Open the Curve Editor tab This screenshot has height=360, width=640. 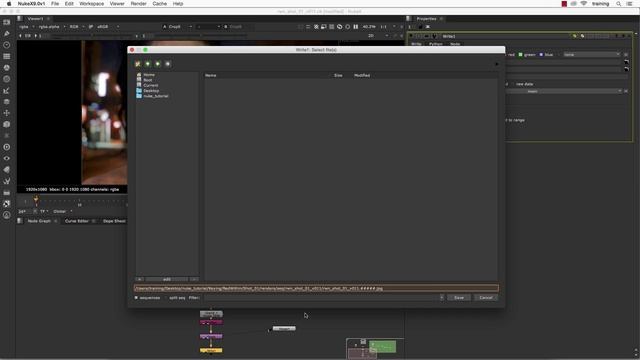click(x=77, y=221)
